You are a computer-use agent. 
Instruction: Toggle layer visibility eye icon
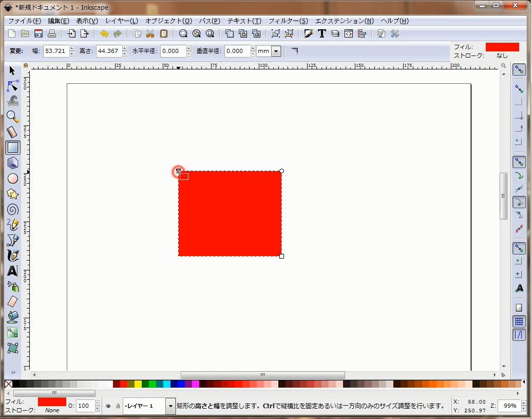click(x=108, y=406)
